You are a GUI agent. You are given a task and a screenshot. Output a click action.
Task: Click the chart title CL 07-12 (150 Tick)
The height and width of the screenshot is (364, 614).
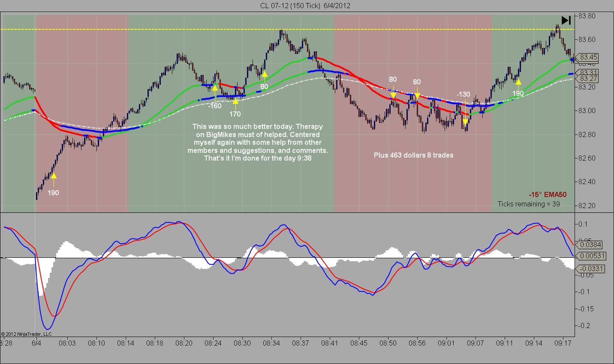290,6
